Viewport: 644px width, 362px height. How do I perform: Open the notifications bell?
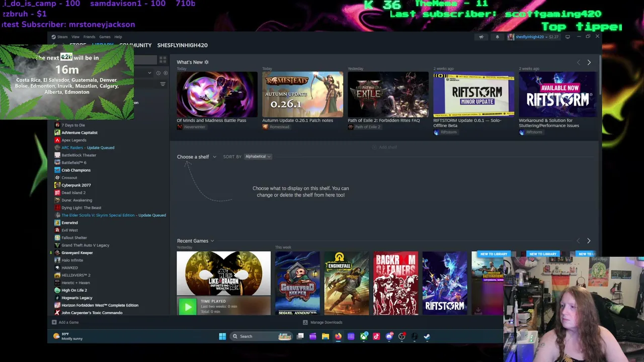point(498,37)
